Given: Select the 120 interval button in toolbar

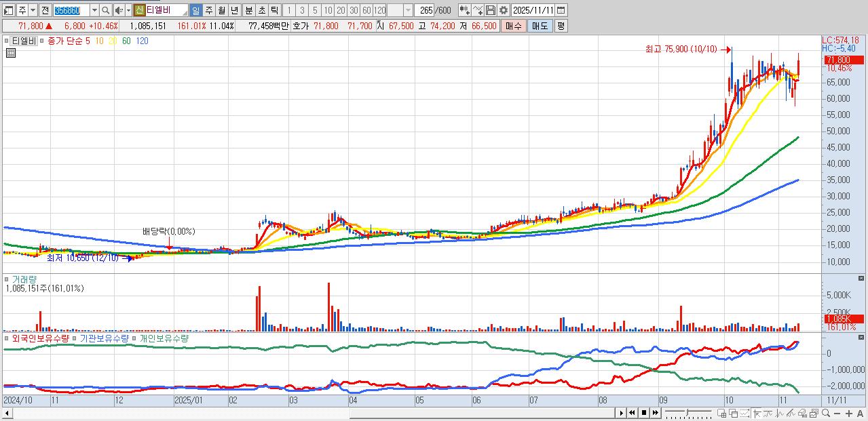Looking at the screenshot, I should click(379, 10).
